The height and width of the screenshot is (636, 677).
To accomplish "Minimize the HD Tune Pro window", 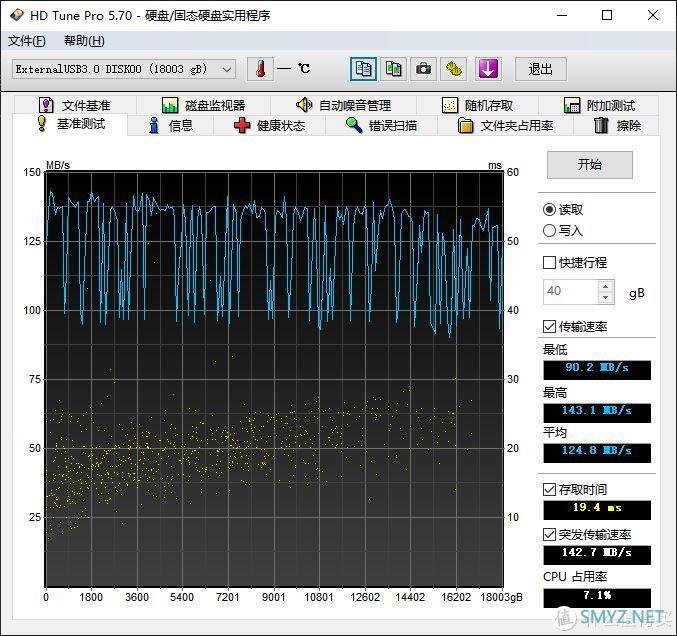I will 562,16.
